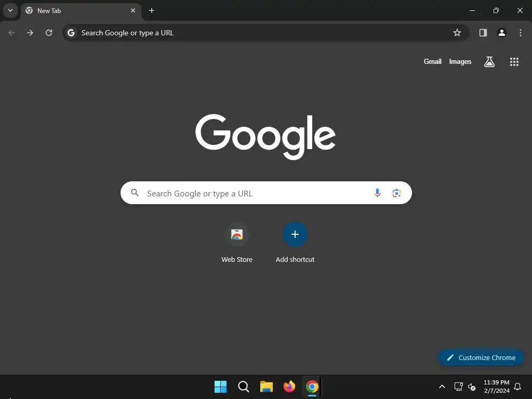Launch Firefox from the taskbar
This screenshot has width=532, height=399.
pyautogui.click(x=289, y=387)
